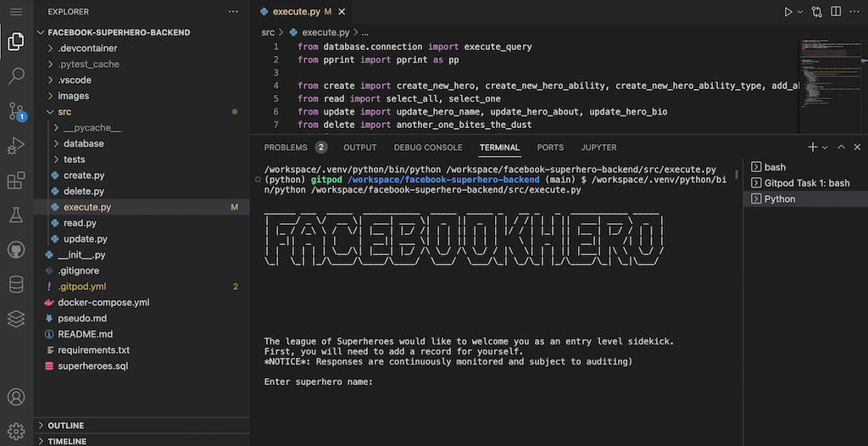The image size is (868, 446).
Task: Split the editor to the right
Action: click(x=837, y=12)
